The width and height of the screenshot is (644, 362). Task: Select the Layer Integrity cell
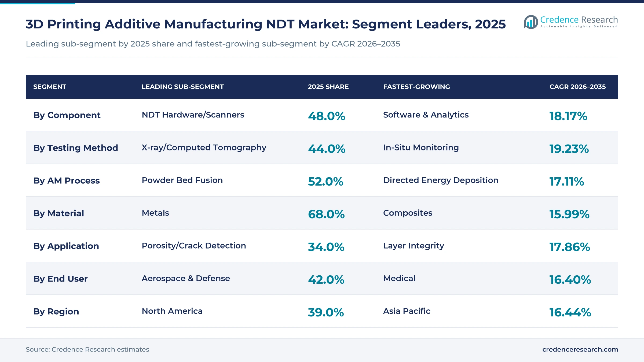click(x=414, y=246)
